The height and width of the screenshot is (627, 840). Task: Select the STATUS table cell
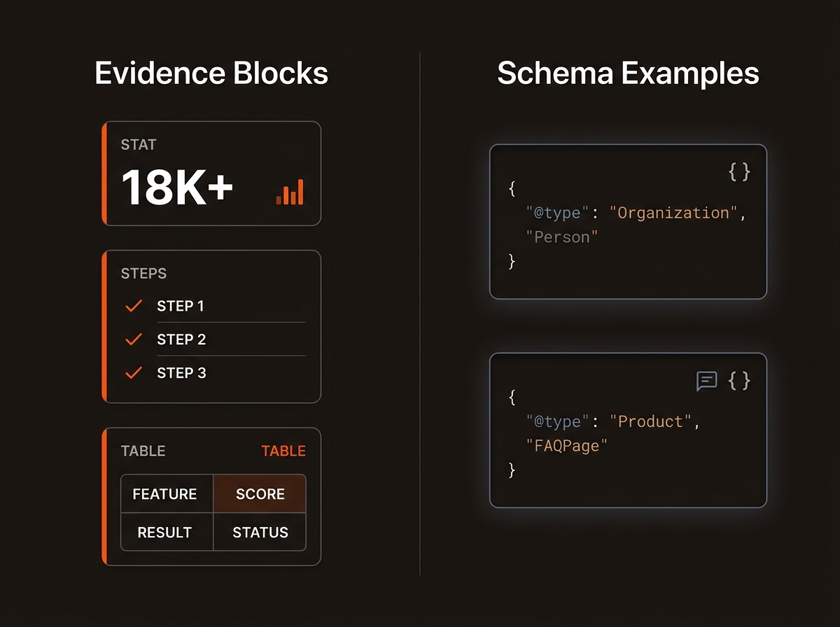point(260,532)
